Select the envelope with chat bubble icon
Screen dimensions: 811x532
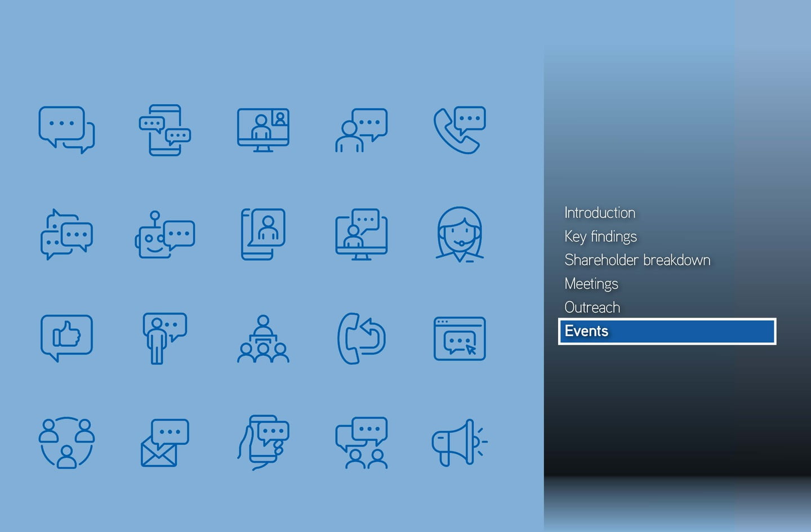point(164,442)
